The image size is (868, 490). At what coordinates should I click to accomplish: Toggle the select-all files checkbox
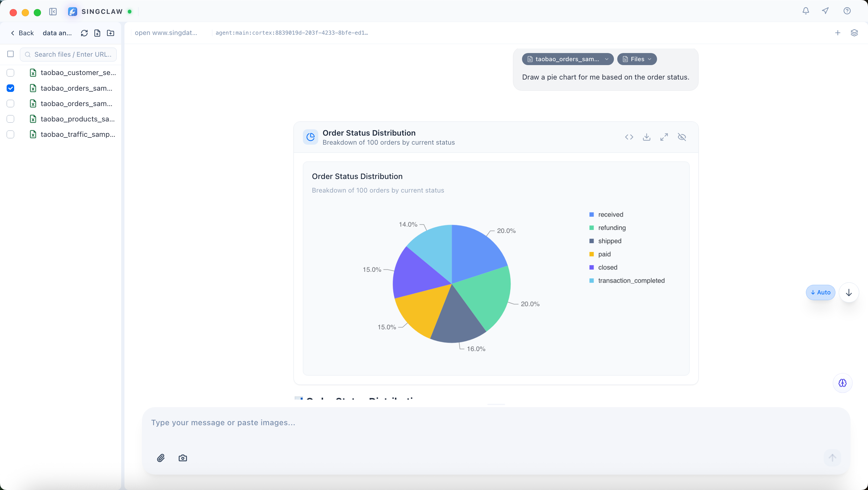click(x=11, y=54)
